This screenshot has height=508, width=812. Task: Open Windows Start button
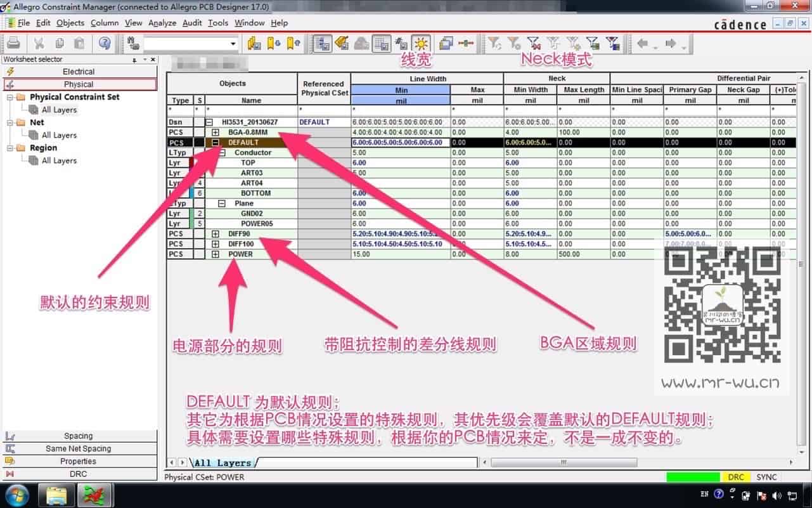click(16, 494)
